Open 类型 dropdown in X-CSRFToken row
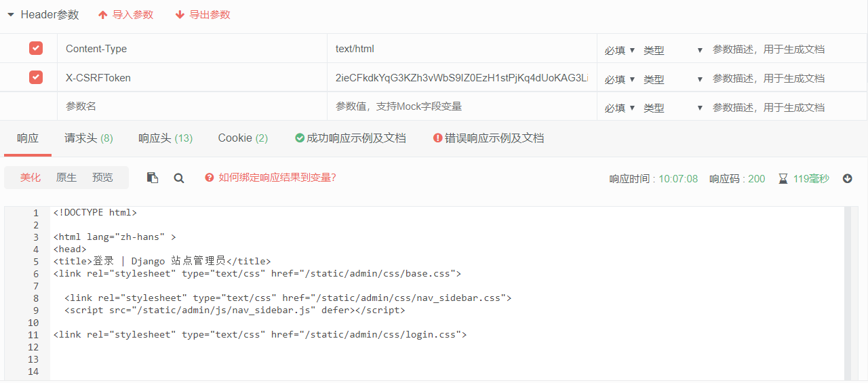The image size is (868, 383). click(x=673, y=79)
